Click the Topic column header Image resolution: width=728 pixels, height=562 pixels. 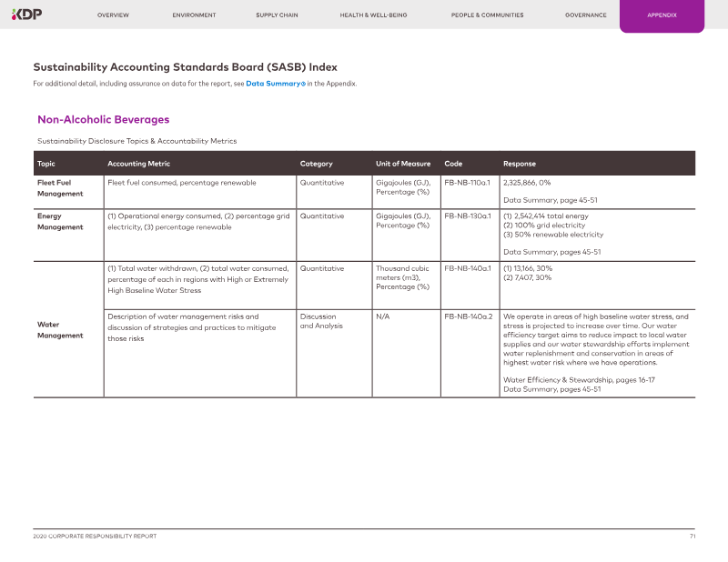[45, 164]
